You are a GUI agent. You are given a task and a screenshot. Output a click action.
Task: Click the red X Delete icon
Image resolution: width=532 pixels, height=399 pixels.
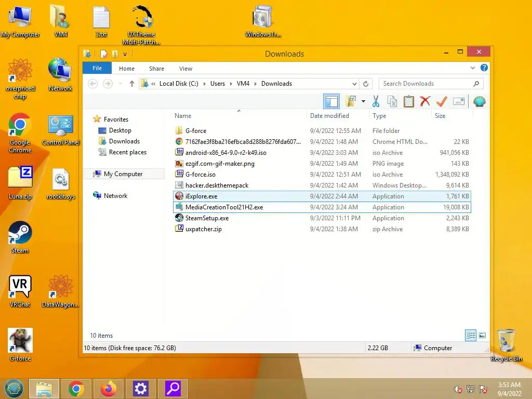tap(425, 101)
